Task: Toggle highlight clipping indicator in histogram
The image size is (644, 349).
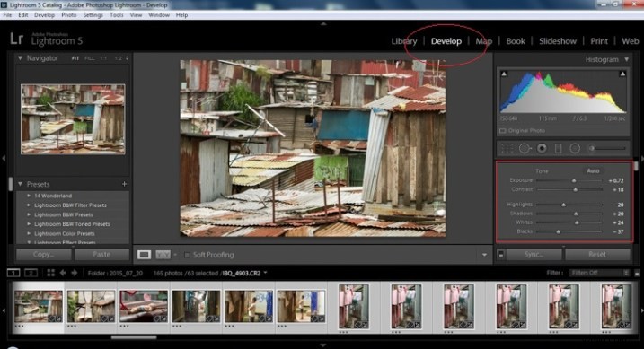Action: tap(622, 74)
